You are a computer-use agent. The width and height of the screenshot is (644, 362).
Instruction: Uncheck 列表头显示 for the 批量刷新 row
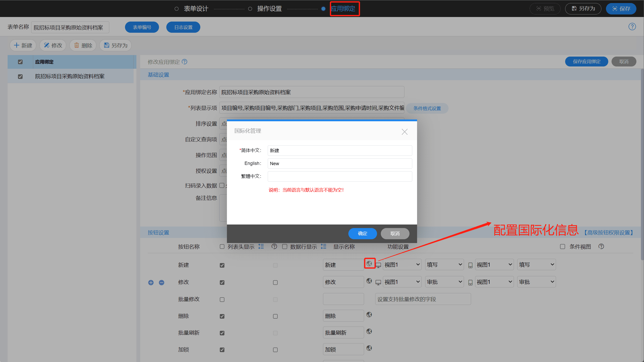click(x=222, y=333)
